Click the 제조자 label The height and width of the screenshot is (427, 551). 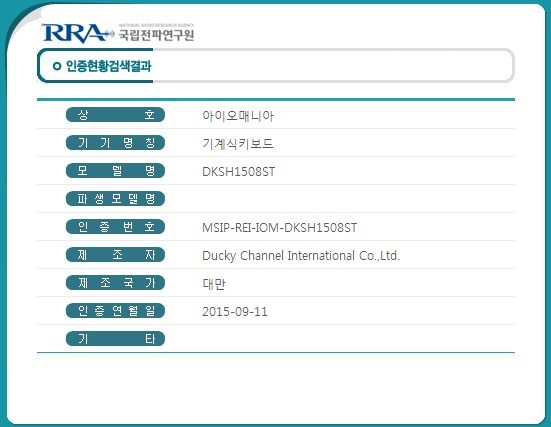coord(115,255)
